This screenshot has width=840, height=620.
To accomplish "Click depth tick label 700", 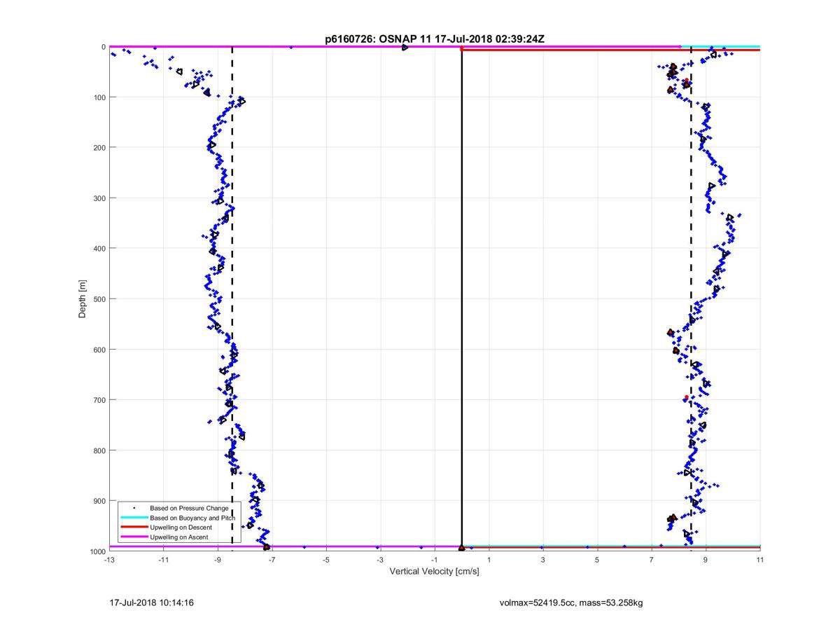I will (x=99, y=399).
